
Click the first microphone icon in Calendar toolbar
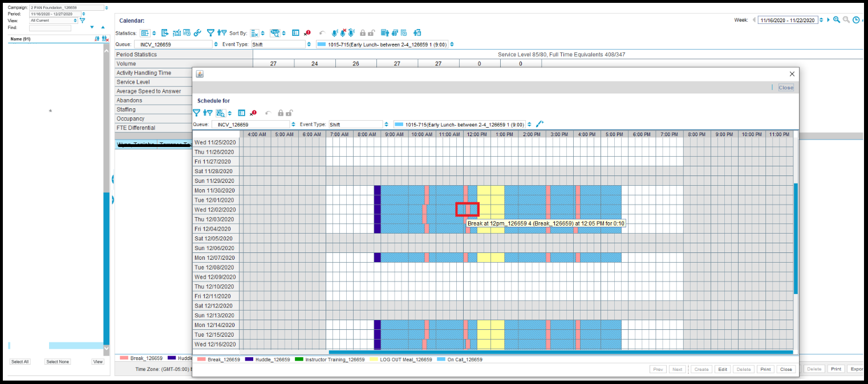335,33
